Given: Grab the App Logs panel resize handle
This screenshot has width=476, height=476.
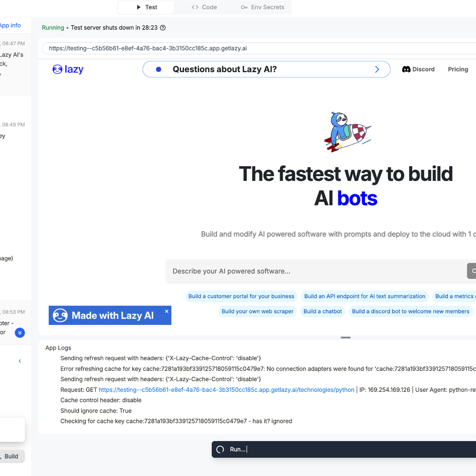Looking at the screenshot, I should click(345, 338).
